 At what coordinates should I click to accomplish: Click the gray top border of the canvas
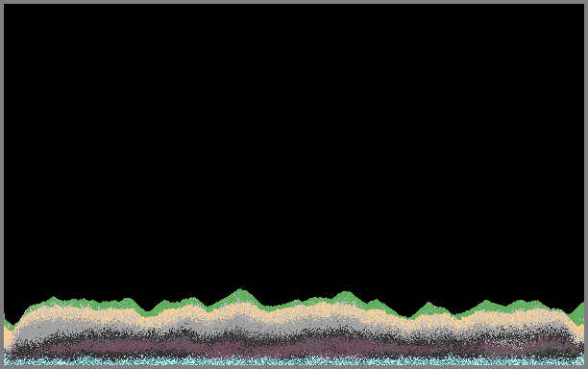(294, 2)
